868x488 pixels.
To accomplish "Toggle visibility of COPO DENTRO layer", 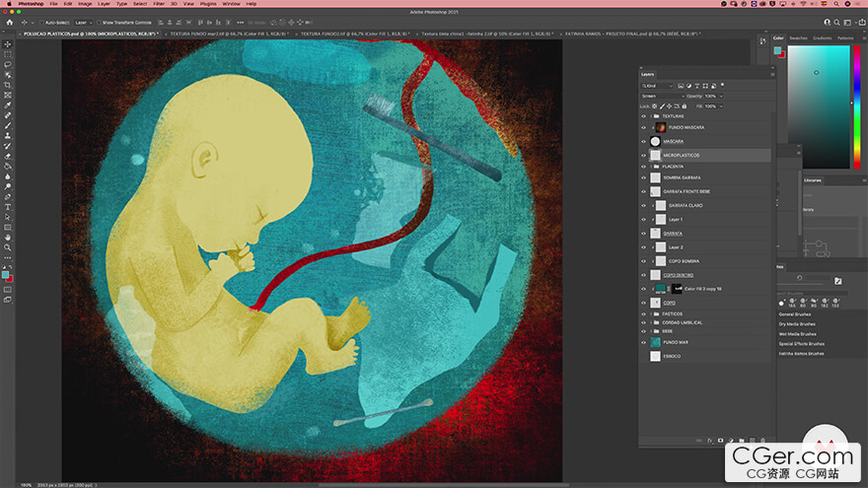I will click(643, 275).
